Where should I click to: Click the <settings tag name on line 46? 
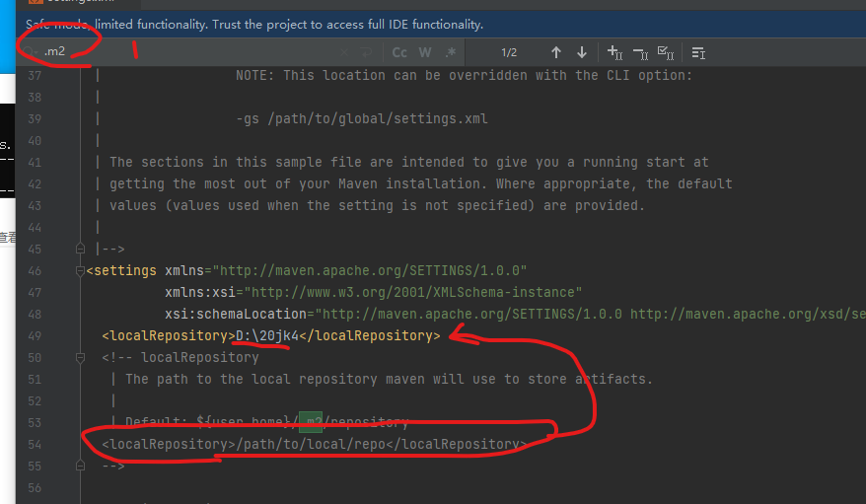point(121,270)
